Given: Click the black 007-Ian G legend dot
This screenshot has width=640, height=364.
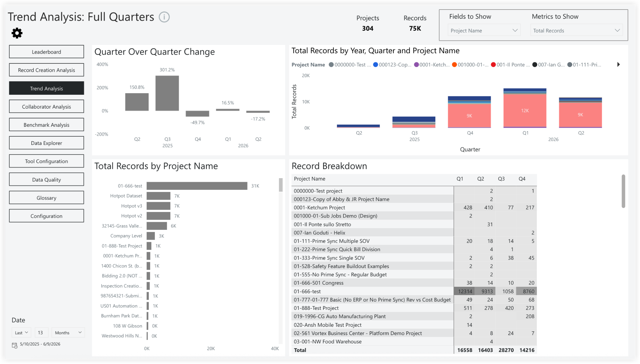Looking at the screenshot, I should 535,65.
